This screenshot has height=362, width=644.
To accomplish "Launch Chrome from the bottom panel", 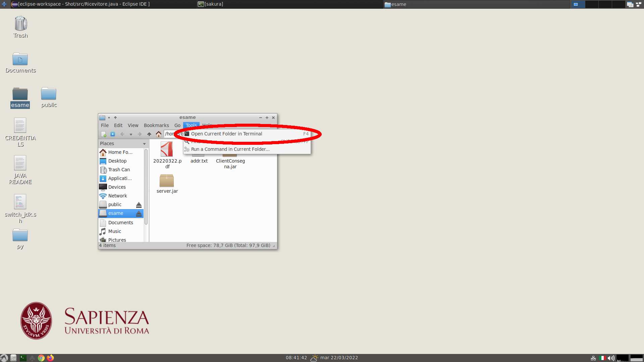I will 41,358.
